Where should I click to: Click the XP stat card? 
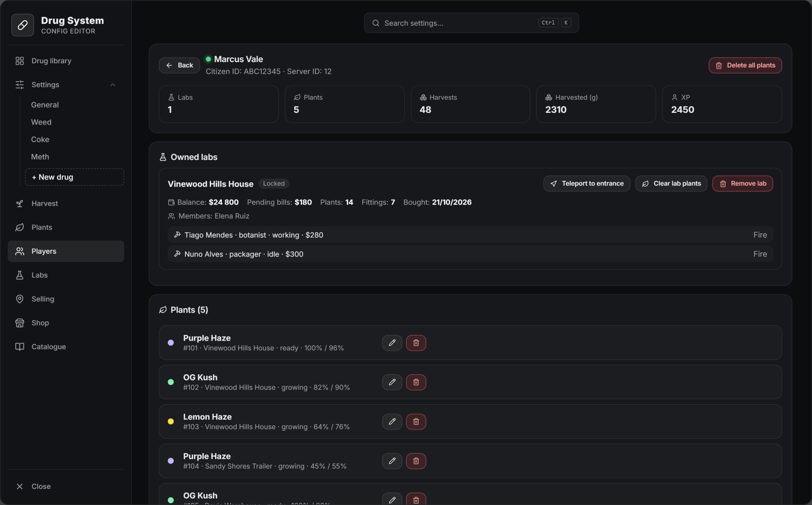tap(722, 104)
